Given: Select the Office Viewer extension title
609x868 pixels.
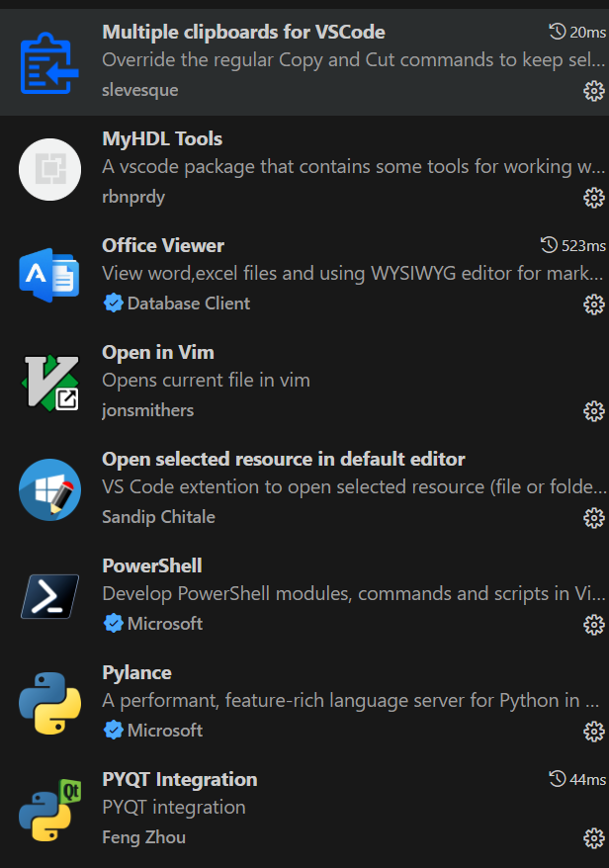Looking at the screenshot, I should click(163, 245).
